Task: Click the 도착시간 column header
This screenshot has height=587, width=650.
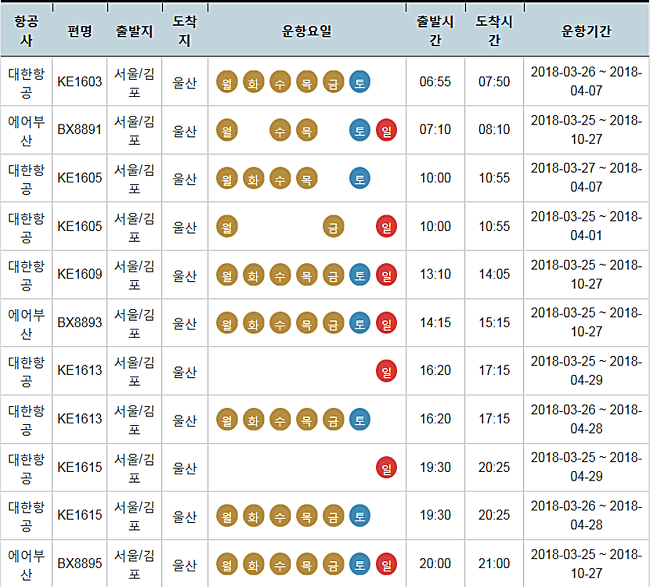Action: pos(494,31)
